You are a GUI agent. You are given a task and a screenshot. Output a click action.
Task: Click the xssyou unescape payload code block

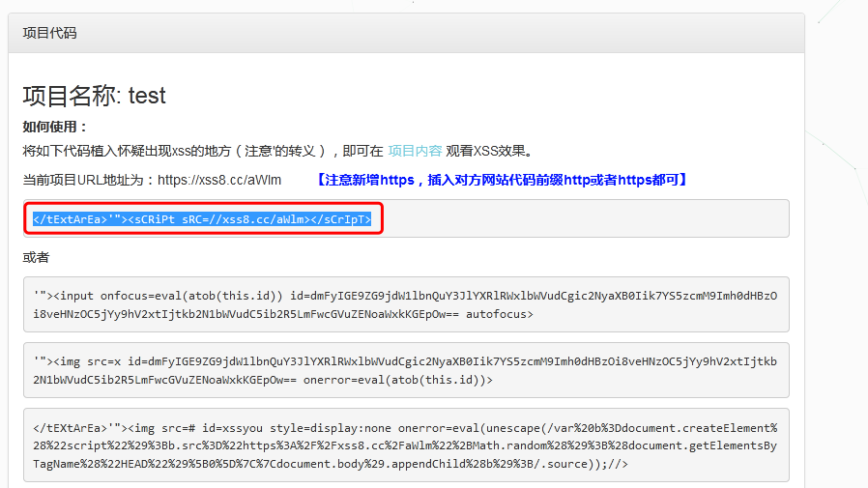click(x=406, y=445)
